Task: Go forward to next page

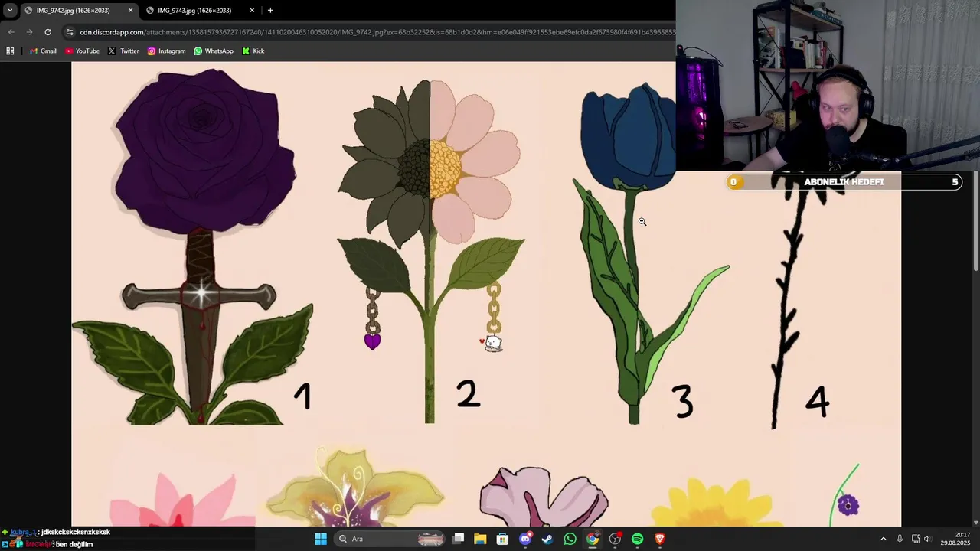Action: [29, 32]
